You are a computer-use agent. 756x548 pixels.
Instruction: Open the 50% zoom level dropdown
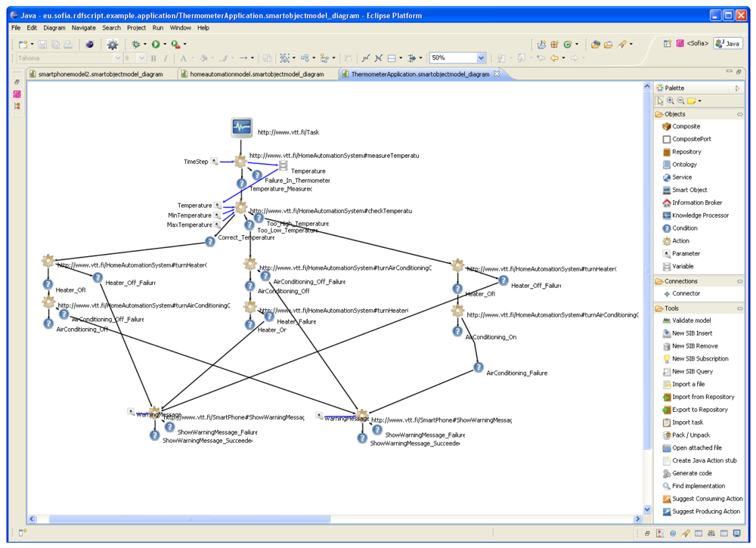[x=481, y=58]
